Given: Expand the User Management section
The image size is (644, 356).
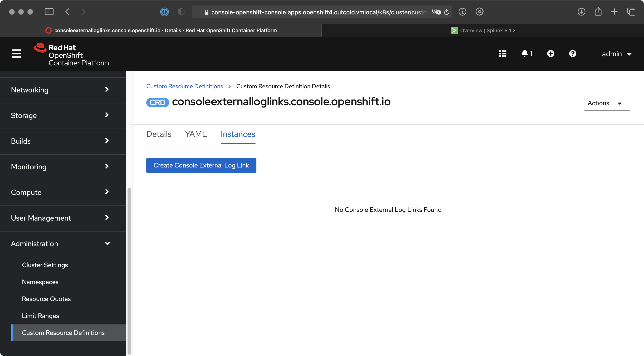Looking at the screenshot, I should tap(63, 218).
